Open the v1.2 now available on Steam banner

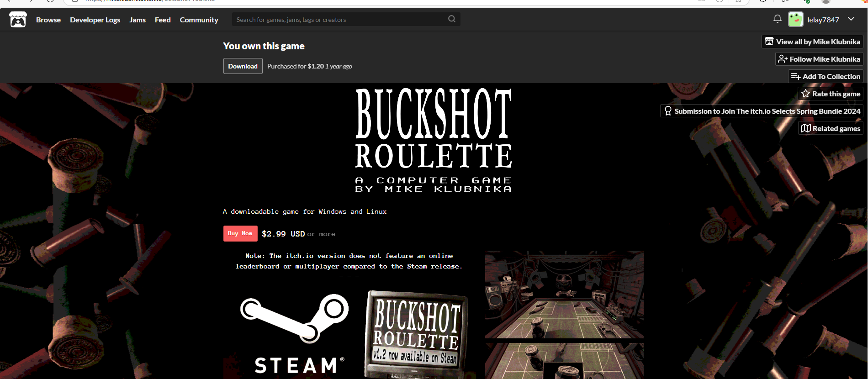point(416,334)
